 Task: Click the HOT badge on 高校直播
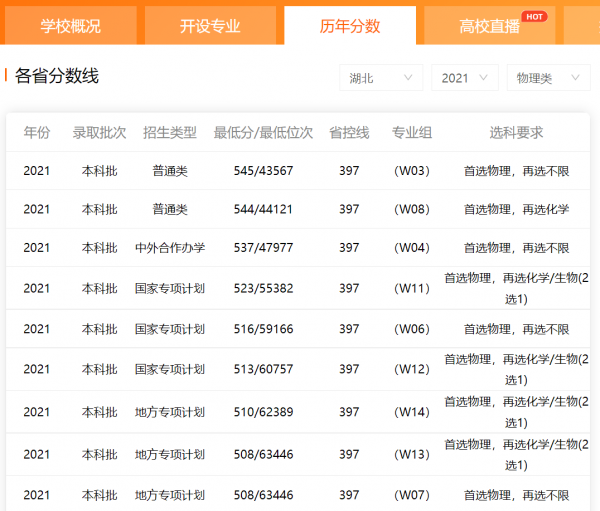[x=534, y=17]
